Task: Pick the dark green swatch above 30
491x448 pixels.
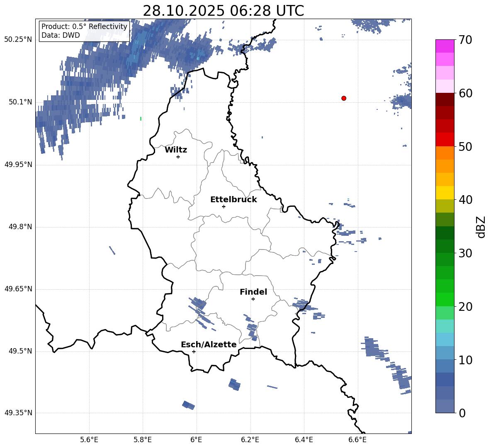Action: click(445, 246)
